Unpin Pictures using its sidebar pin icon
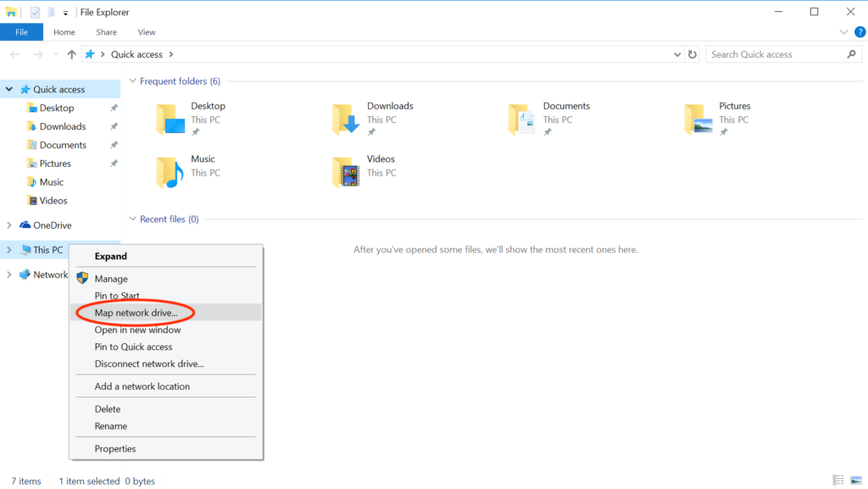868x489 pixels. (114, 164)
